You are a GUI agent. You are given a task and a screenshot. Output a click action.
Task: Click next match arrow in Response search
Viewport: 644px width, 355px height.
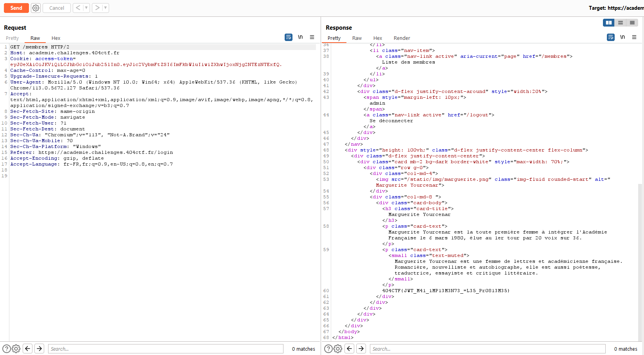(361, 348)
